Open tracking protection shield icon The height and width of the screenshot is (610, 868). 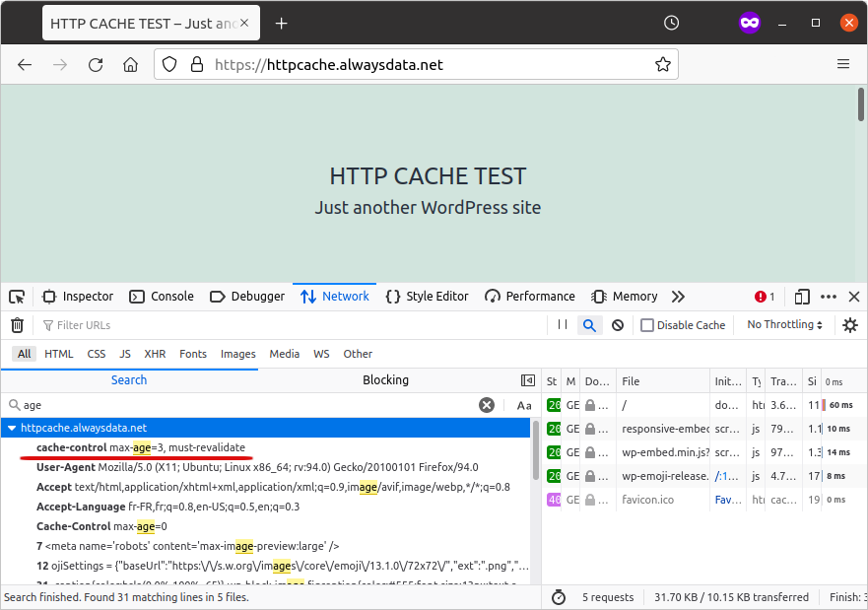169,65
